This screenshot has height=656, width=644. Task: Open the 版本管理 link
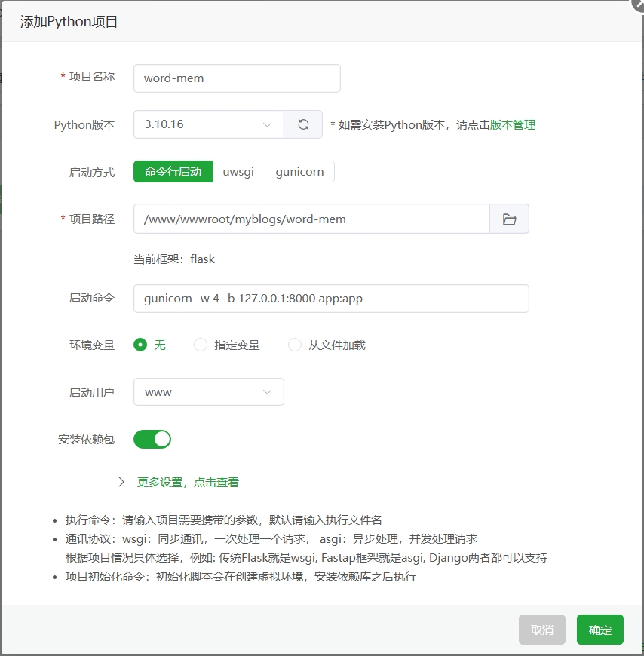[x=513, y=125]
